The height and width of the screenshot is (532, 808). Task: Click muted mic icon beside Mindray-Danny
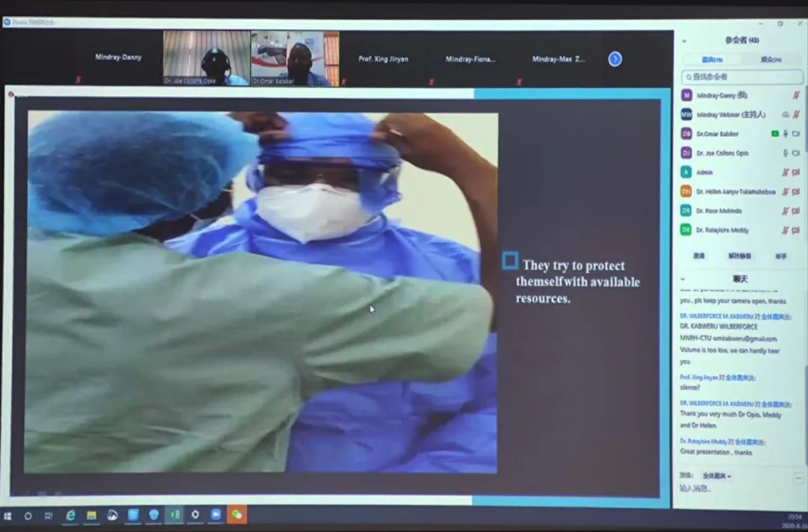click(x=796, y=96)
